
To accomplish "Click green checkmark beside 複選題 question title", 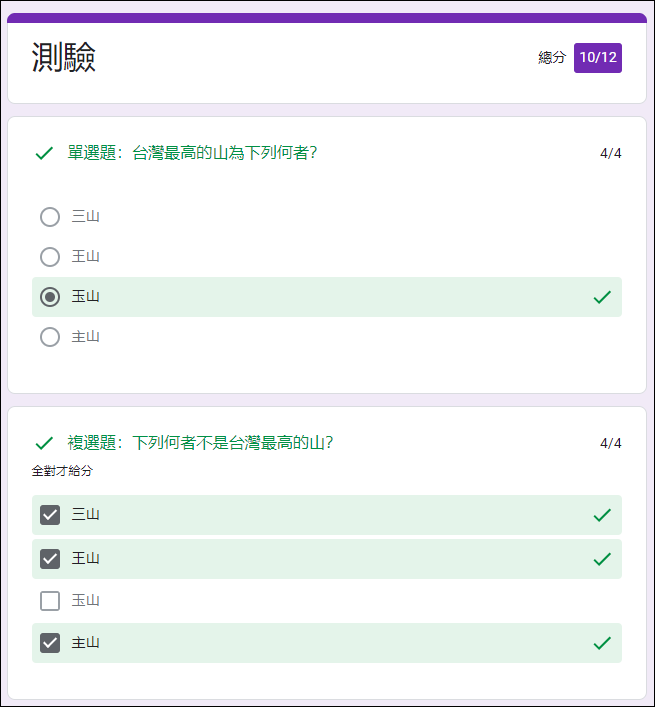I will pos(44,443).
